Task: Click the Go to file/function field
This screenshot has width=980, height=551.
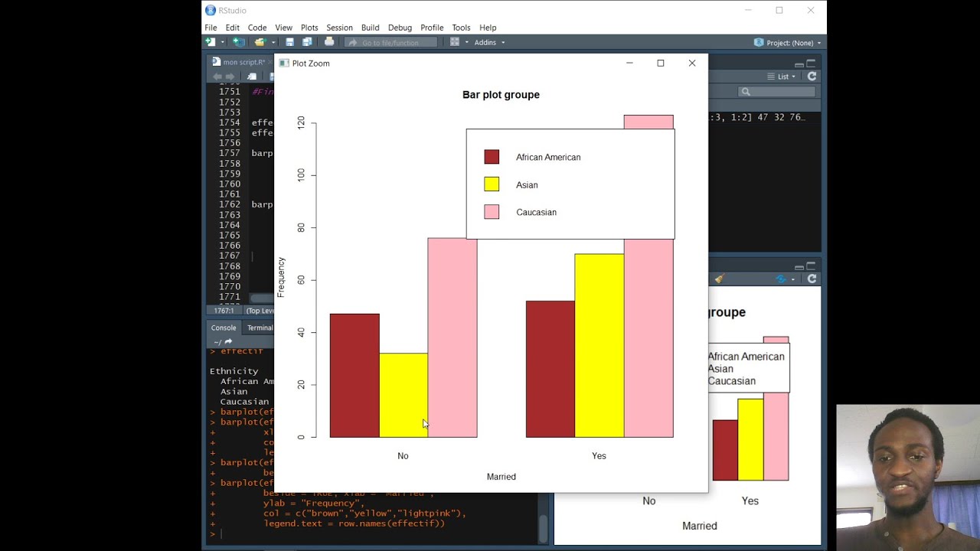Action: point(390,43)
